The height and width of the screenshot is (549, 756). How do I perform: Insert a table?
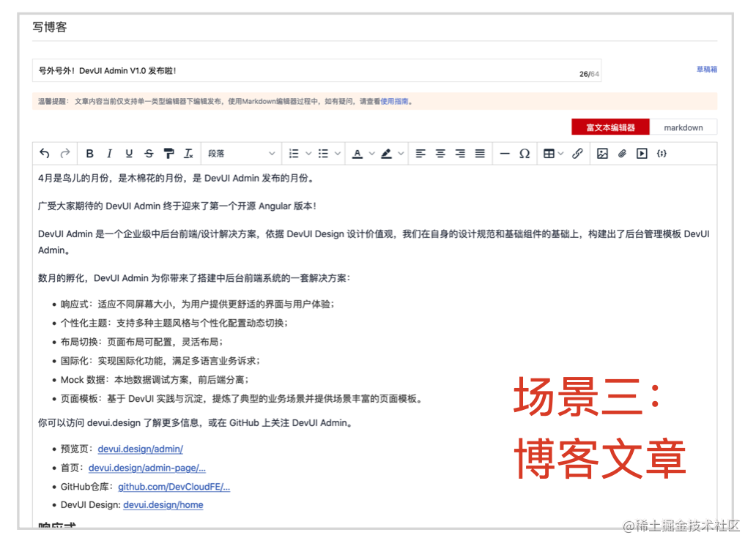click(x=549, y=154)
